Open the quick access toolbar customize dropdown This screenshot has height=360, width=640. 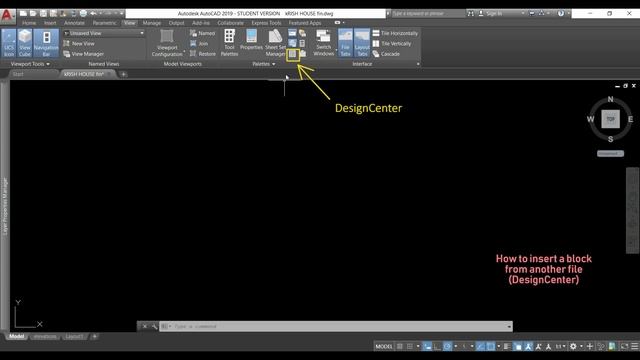(122, 13)
